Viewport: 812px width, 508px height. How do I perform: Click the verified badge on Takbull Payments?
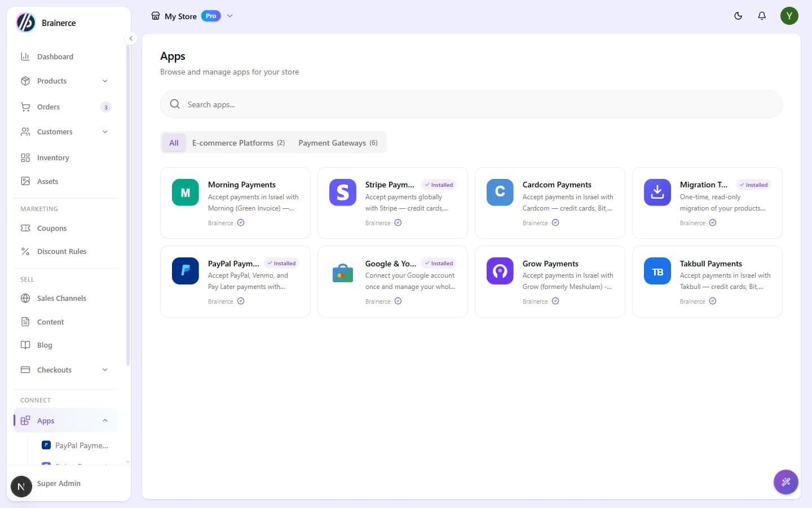click(713, 301)
